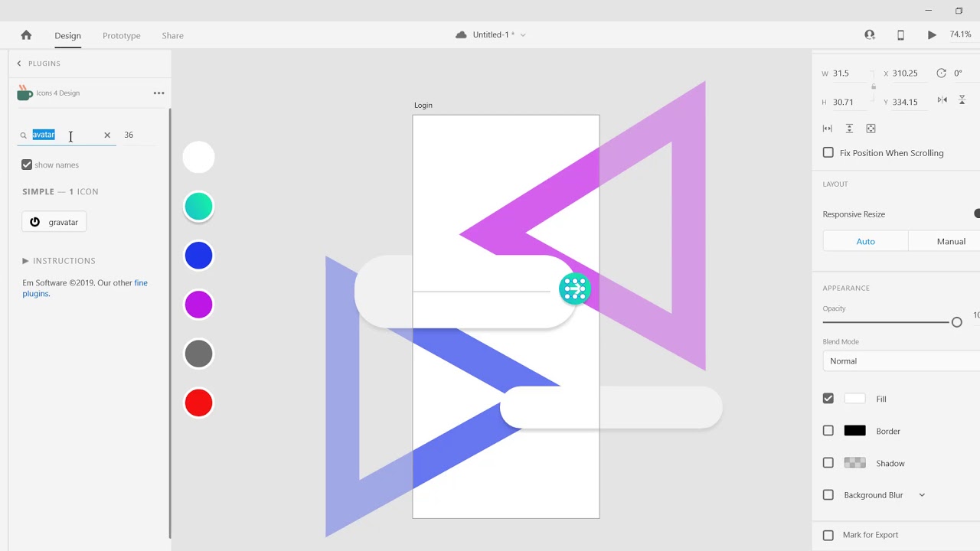
Task: Click the Icons 4 Design coffee cup icon
Action: tap(24, 93)
